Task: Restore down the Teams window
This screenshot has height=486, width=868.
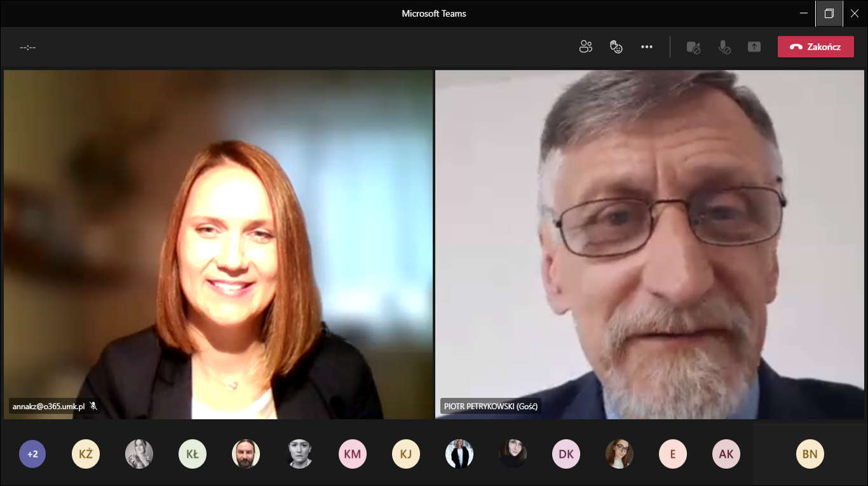Action: (829, 13)
